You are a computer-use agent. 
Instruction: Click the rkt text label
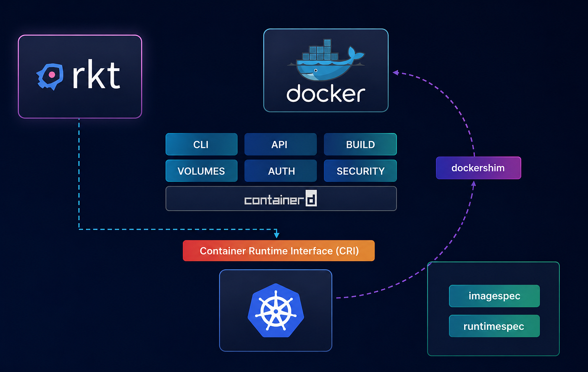click(x=96, y=75)
